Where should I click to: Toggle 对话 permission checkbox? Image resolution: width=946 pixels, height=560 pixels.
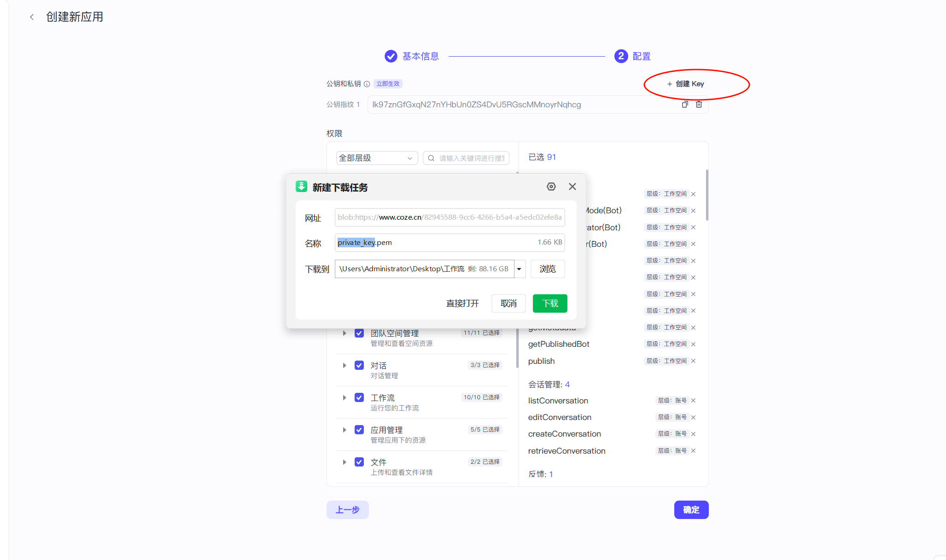coord(359,365)
